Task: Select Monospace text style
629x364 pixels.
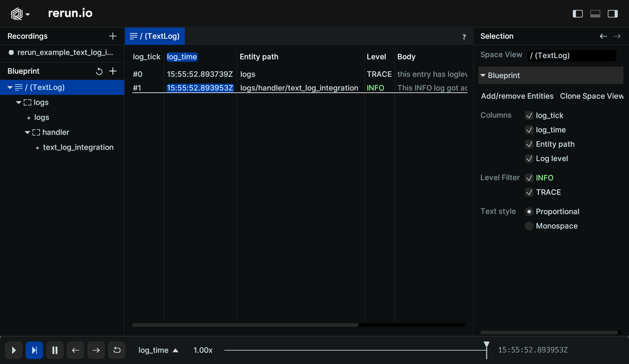Action: [529, 226]
